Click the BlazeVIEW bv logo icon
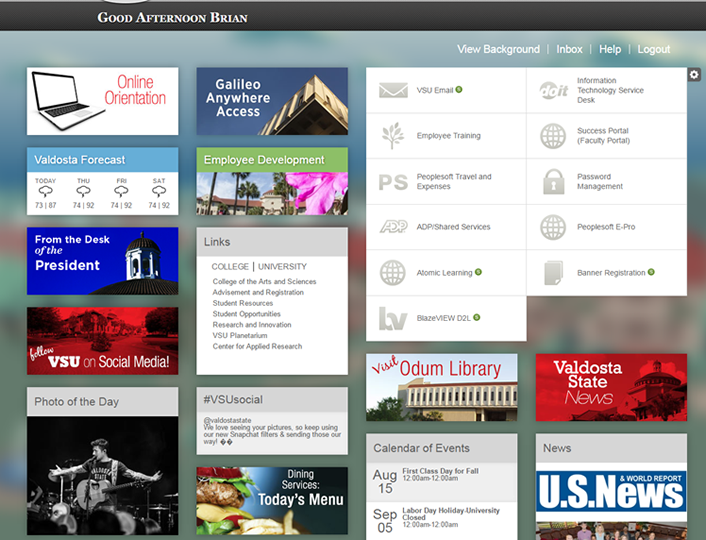Viewport: 706px width, 540px height. pyautogui.click(x=393, y=318)
